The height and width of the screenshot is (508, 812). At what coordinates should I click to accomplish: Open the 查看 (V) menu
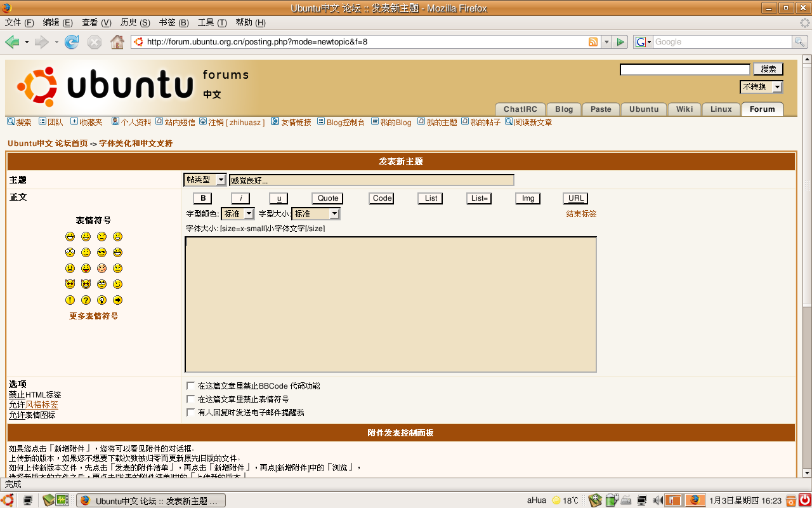pos(96,22)
